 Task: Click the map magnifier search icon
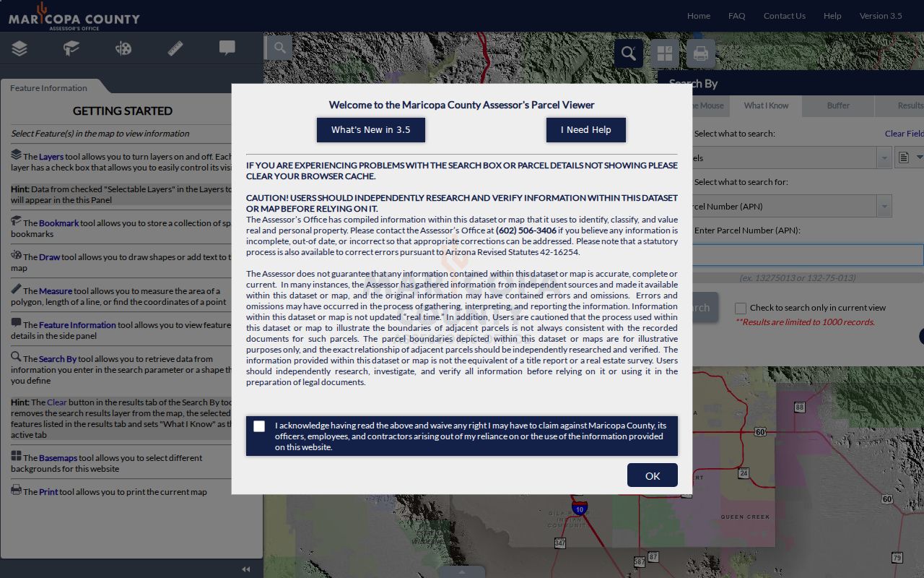coord(279,48)
